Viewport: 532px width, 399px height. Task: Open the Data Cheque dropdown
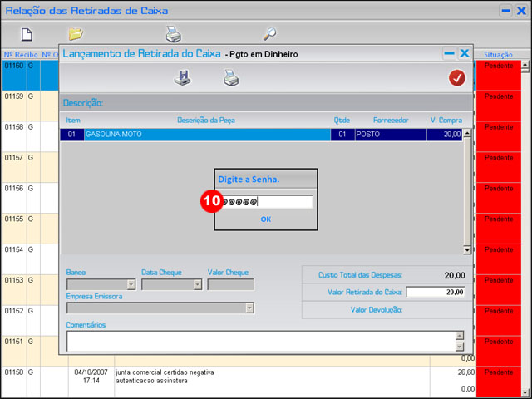[197, 284]
